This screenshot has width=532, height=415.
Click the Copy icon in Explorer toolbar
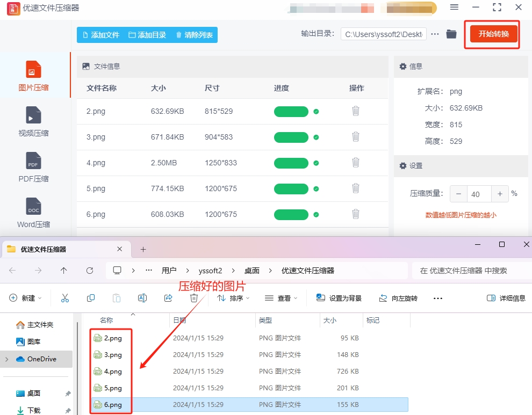click(91, 298)
